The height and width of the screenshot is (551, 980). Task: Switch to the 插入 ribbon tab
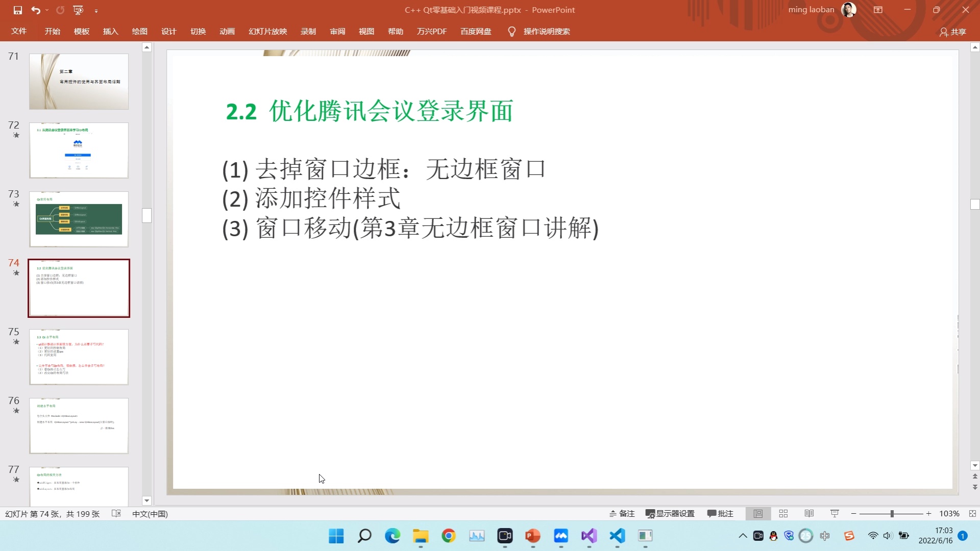pyautogui.click(x=110, y=31)
